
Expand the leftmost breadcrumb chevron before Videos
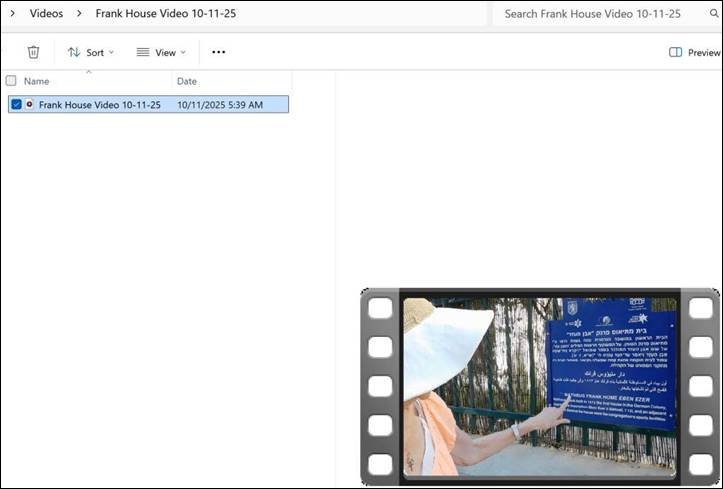[x=14, y=14]
